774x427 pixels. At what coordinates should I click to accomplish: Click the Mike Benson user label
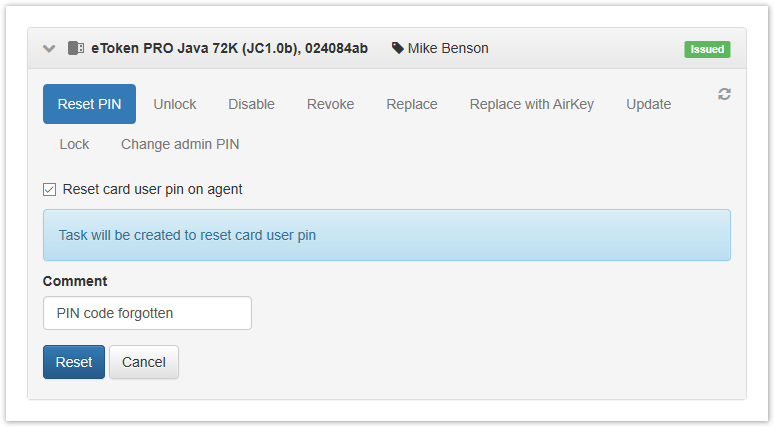[448, 48]
